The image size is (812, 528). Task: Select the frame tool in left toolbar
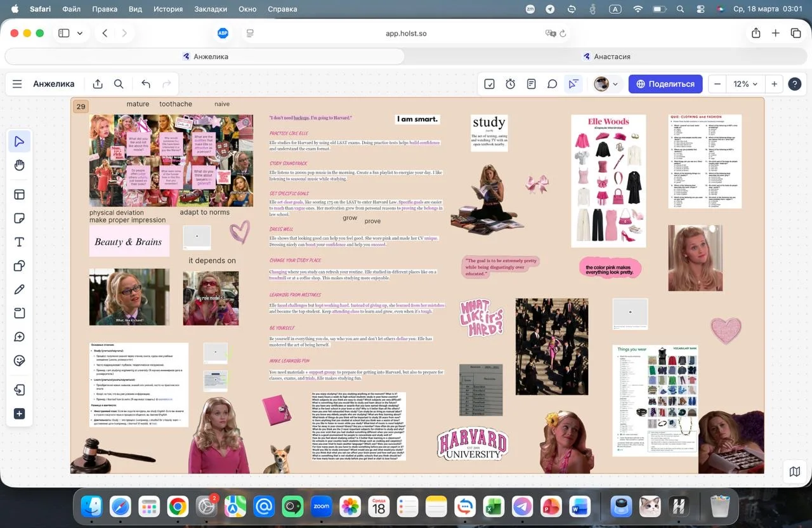(19, 194)
